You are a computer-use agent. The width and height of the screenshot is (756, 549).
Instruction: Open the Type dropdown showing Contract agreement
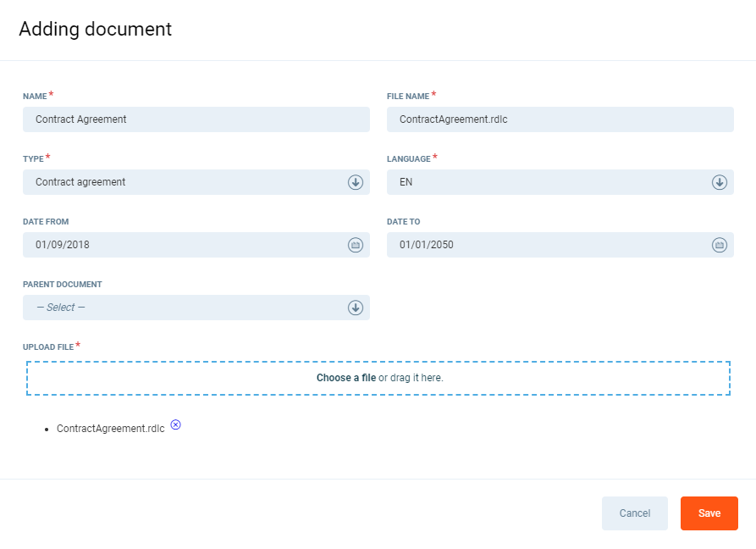tap(186, 182)
